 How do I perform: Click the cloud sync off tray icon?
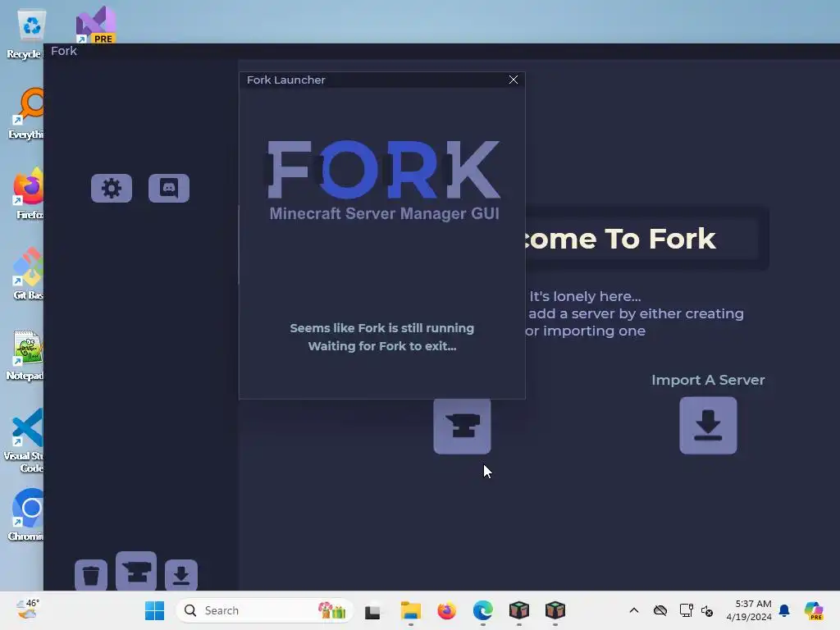[x=660, y=610]
